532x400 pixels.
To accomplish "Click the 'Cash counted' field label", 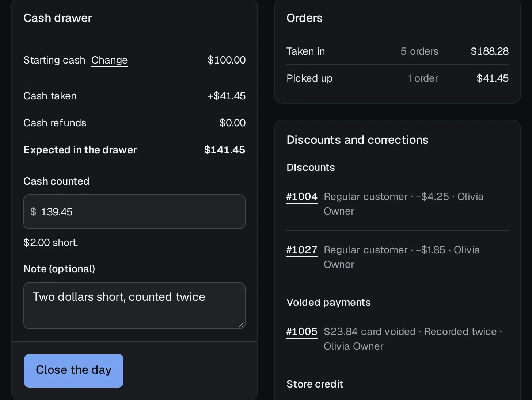I will point(56,181).
